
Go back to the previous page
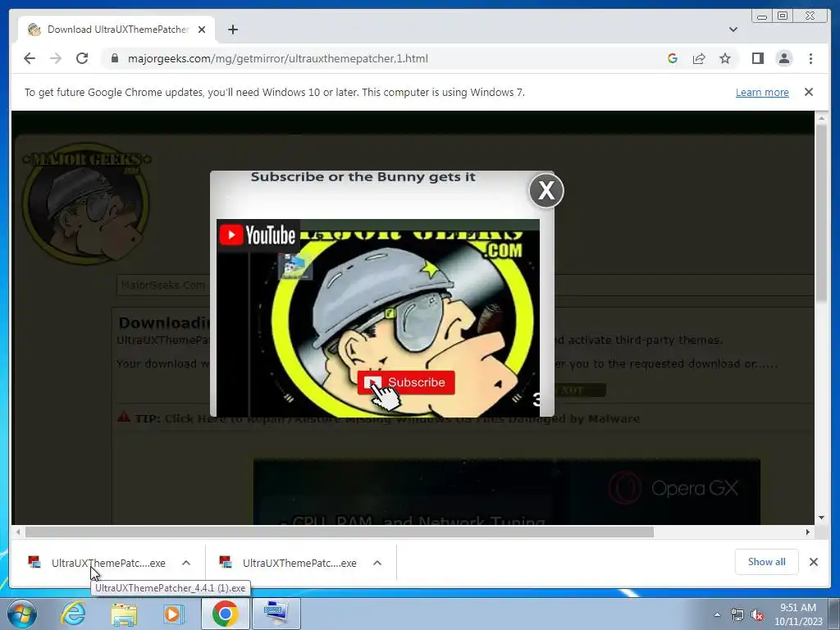[30, 58]
